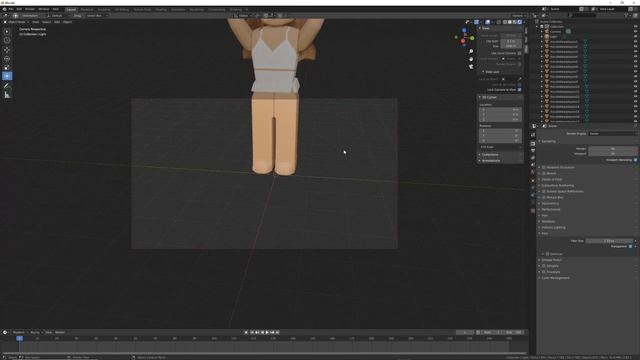Viewport: 640px width, 360px height.
Task: Switch to wireframe viewport shading
Action: click(505, 22)
